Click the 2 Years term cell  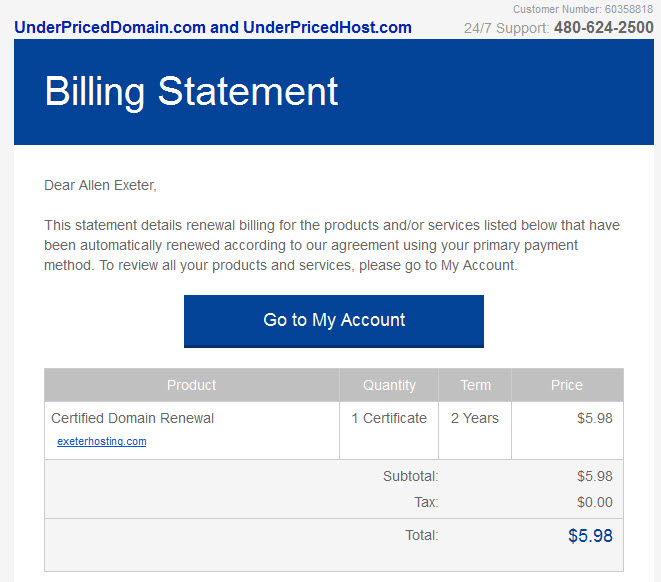(x=475, y=418)
